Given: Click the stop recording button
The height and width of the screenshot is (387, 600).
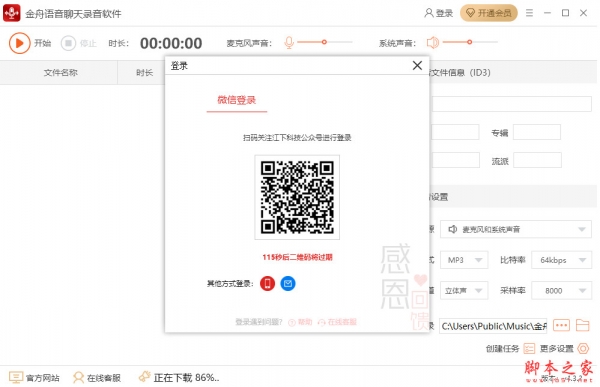Looking at the screenshot, I should tap(68, 43).
